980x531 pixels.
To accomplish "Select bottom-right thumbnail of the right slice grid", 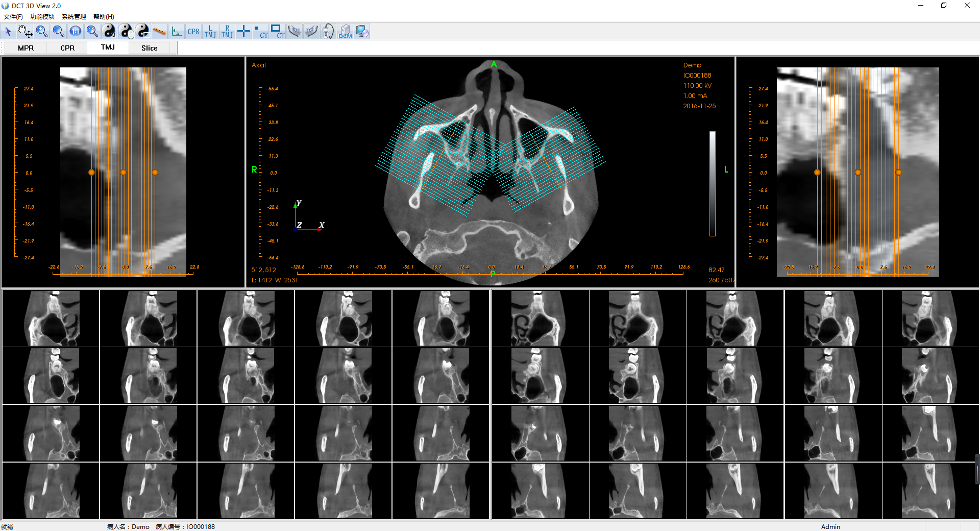I will click(930, 491).
